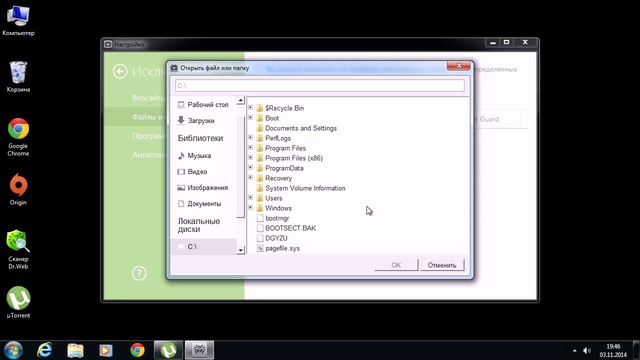Select Изображения library in the sidebar
The width and height of the screenshot is (640, 360).
coord(203,187)
